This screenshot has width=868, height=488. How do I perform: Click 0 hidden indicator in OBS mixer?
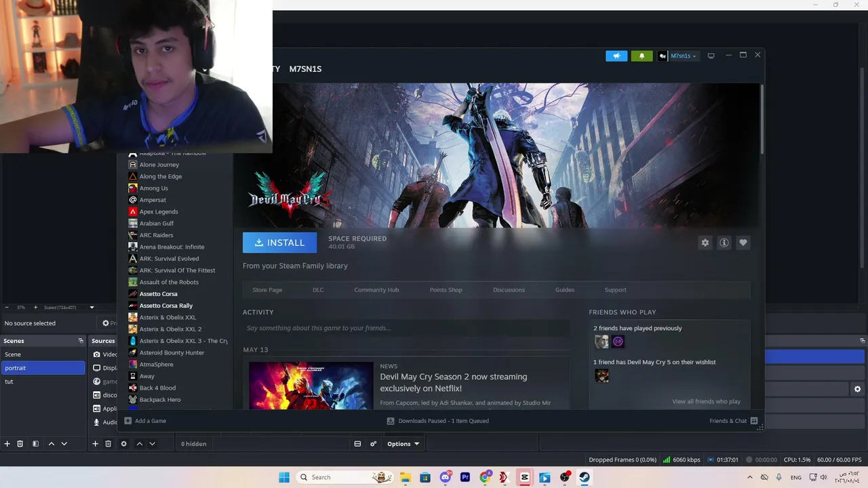193,444
